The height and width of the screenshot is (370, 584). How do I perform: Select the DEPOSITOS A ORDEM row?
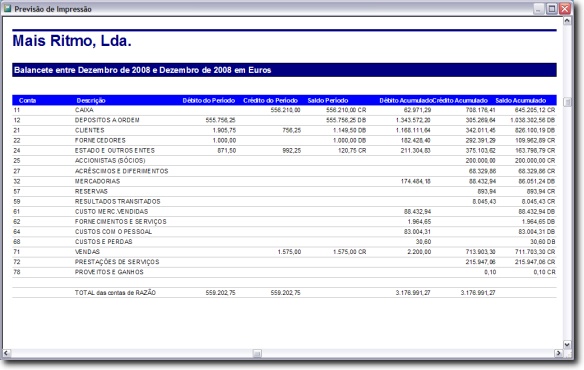click(x=284, y=120)
